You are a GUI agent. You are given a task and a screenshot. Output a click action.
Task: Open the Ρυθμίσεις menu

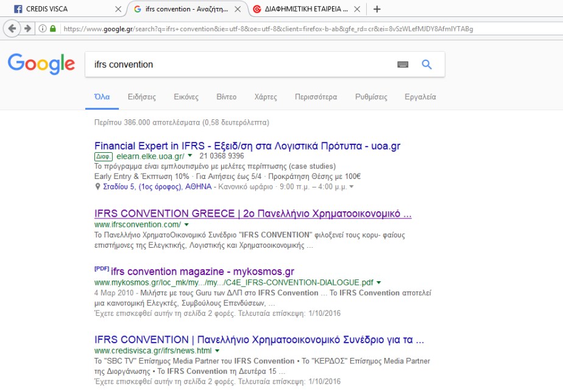click(370, 97)
